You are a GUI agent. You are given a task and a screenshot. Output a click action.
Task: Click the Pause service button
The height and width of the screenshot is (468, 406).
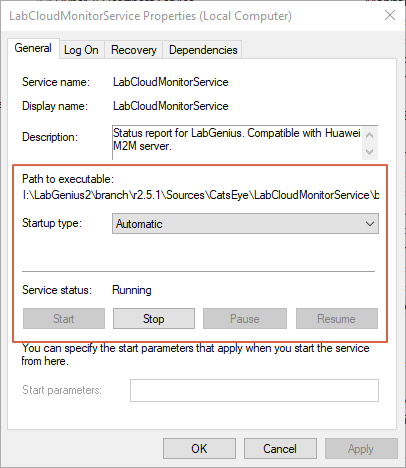click(245, 319)
